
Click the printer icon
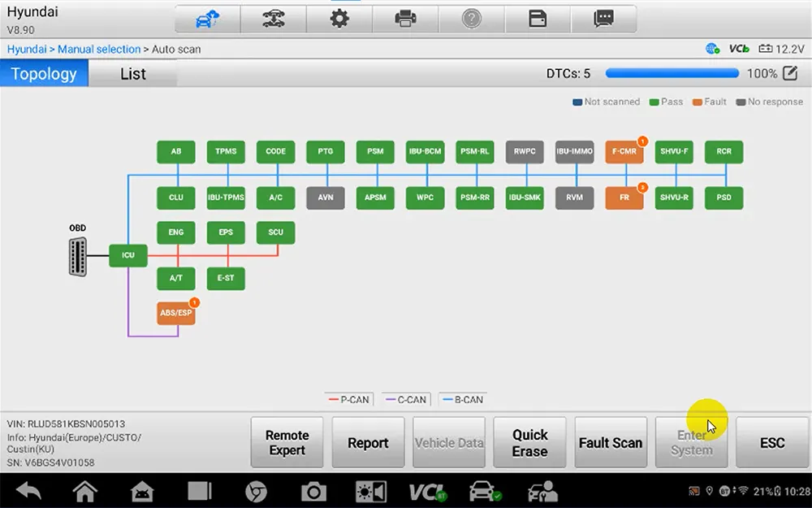(405, 20)
